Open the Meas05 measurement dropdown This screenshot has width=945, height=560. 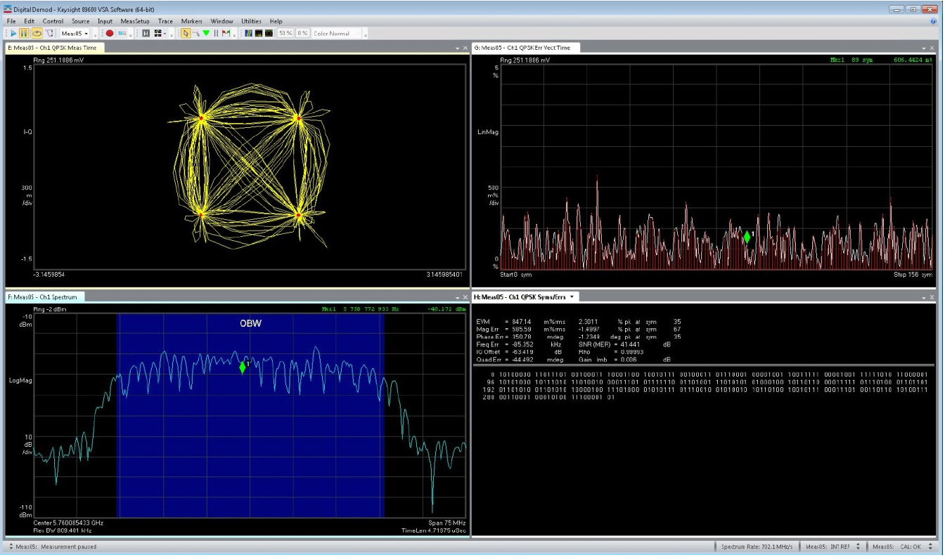click(x=74, y=33)
